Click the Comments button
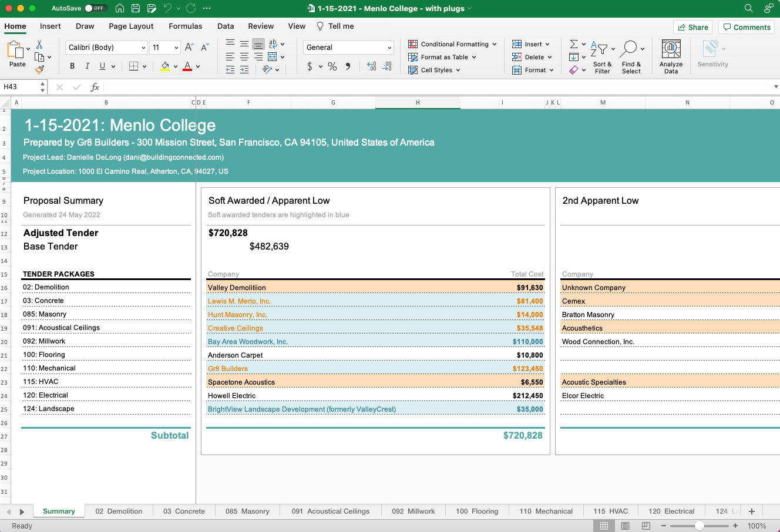Viewport: 780px width, 532px height. pyautogui.click(x=747, y=27)
